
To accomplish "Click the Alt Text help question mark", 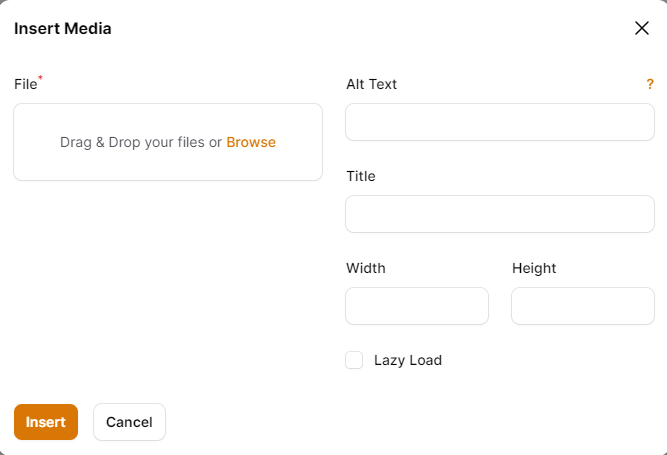I will (x=650, y=85).
